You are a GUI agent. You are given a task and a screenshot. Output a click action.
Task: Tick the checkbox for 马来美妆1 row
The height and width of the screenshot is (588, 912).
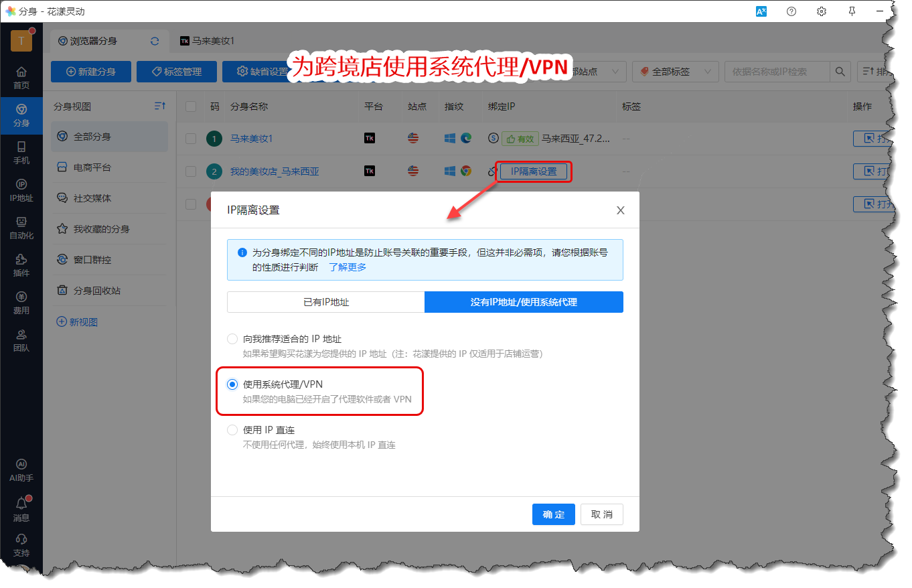pyautogui.click(x=191, y=139)
